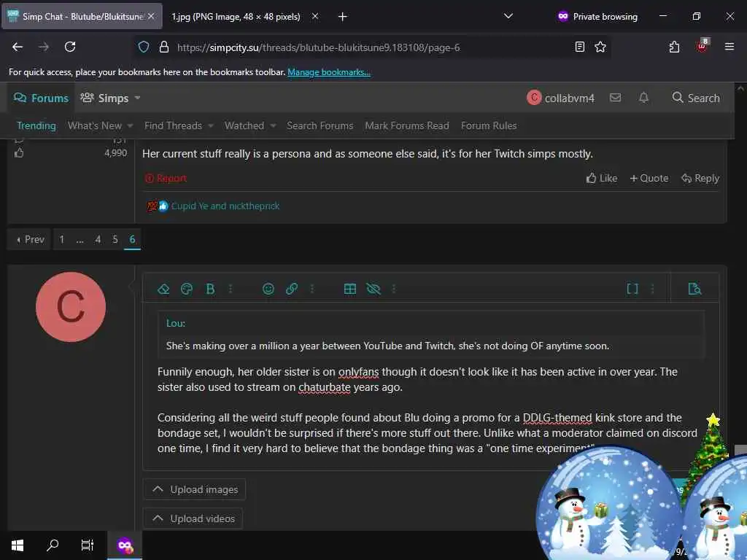Add the post to multi-quote
This screenshot has height=560, width=747.
(649, 178)
